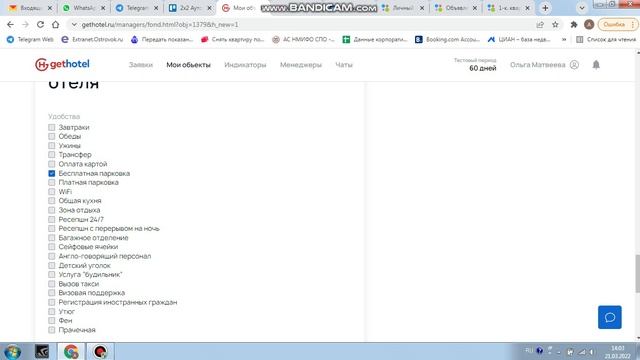Open Bandicam recorder in the taskbar
Screen dimensions: 640x360
[x=100, y=351]
